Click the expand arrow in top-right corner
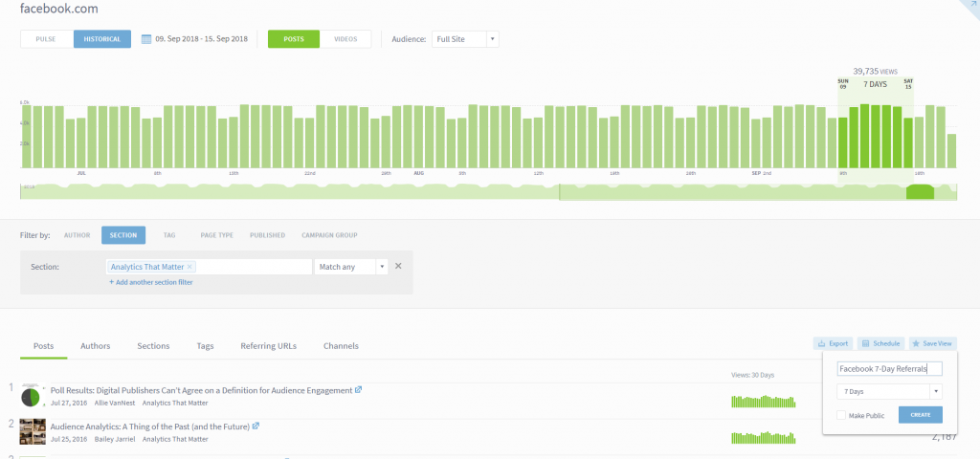980x459 pixels. (x=972, y=5)
